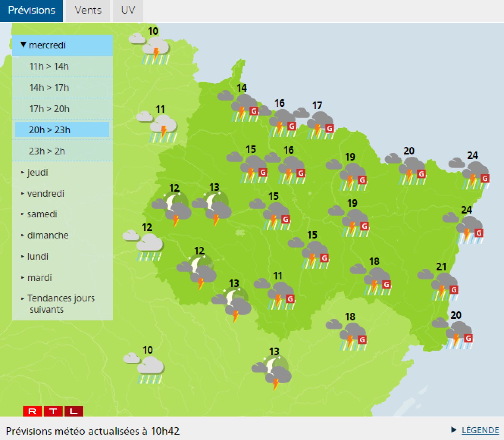Expand the dimanche forecast
The image size is (504, 440).
click(47, 235)
